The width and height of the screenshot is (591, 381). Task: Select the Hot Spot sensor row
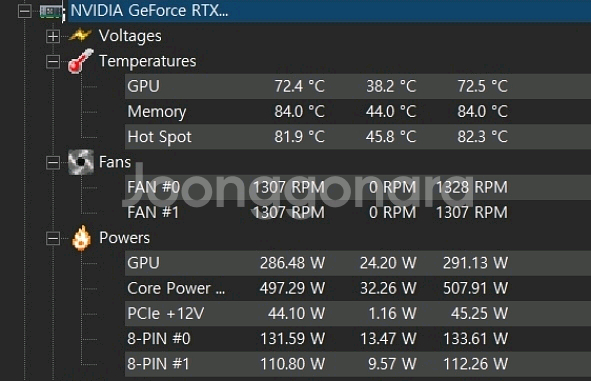tap(358, 137)
